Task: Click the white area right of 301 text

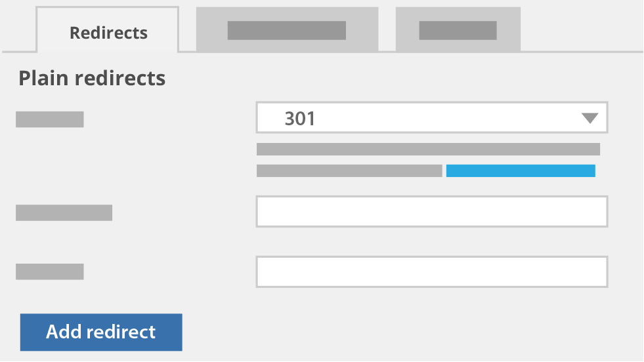Action: [448, 119]
